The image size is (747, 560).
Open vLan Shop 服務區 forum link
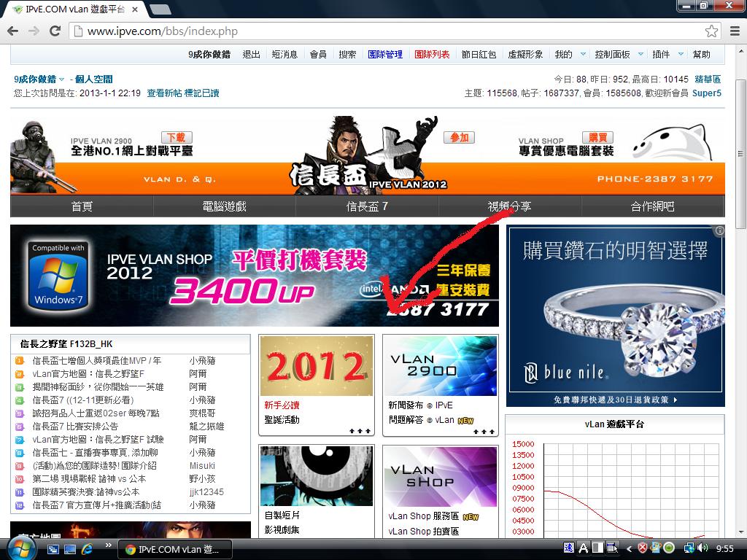click(x=423, y=516)
